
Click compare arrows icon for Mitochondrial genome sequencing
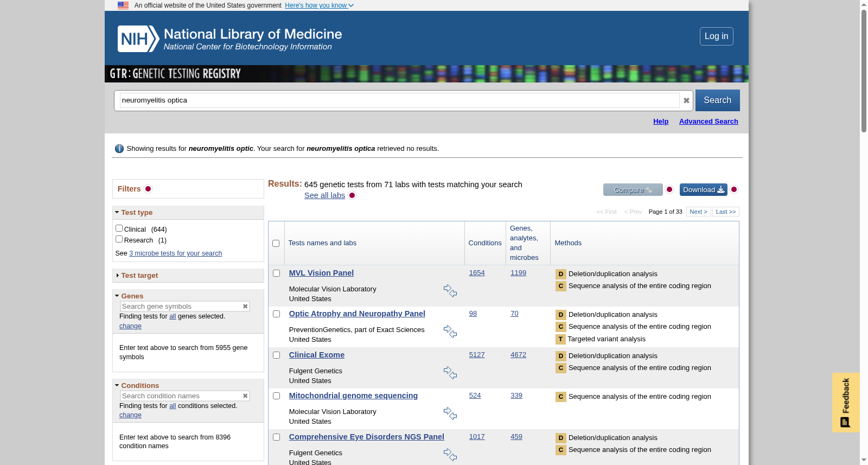click(450, 413)
